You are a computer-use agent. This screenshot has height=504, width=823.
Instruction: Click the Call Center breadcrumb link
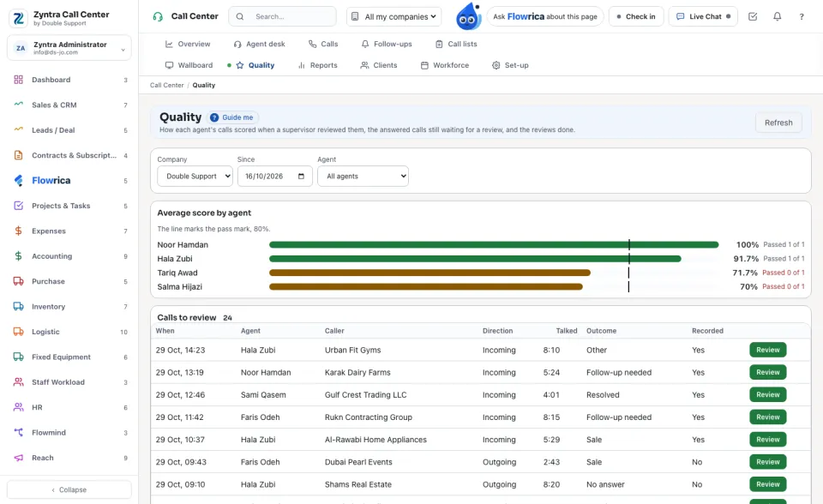coord(167,85)
